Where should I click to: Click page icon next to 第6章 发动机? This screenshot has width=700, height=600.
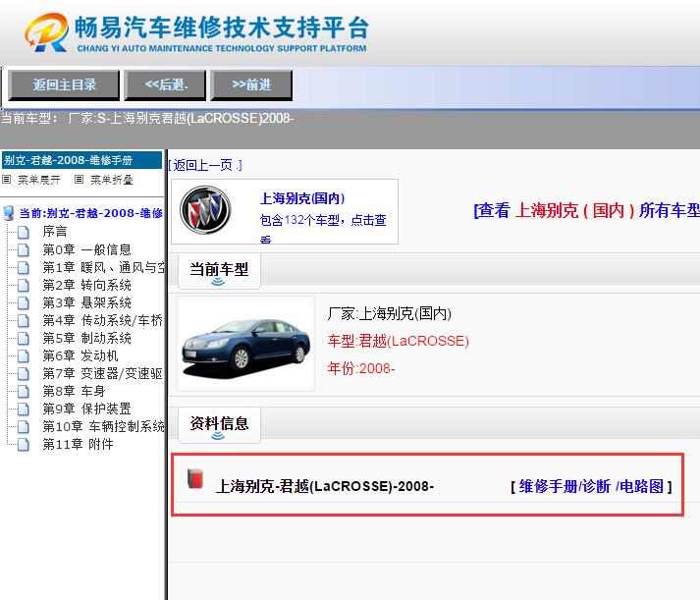(x=24, y=355)
